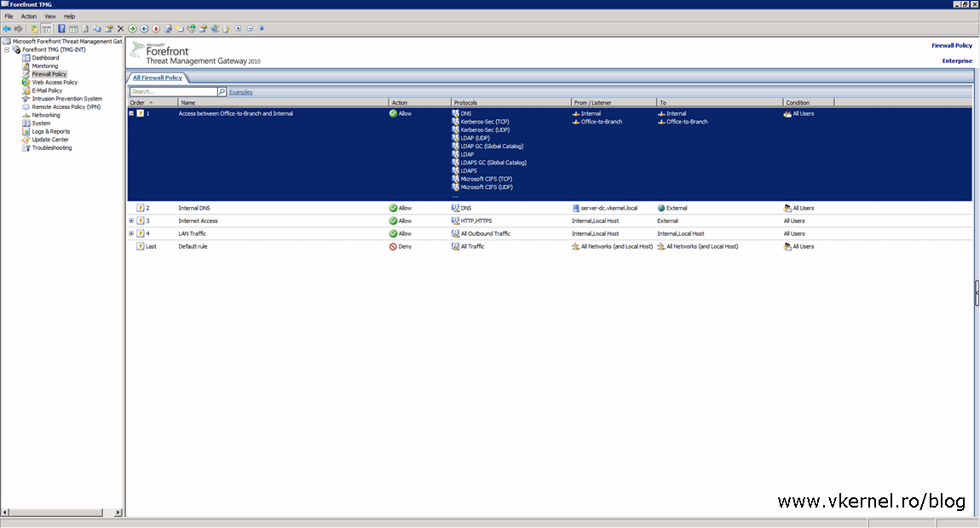Click the Enterprise link at top right
The height and width of the screenshot is (528, 980).
(956, 60)
